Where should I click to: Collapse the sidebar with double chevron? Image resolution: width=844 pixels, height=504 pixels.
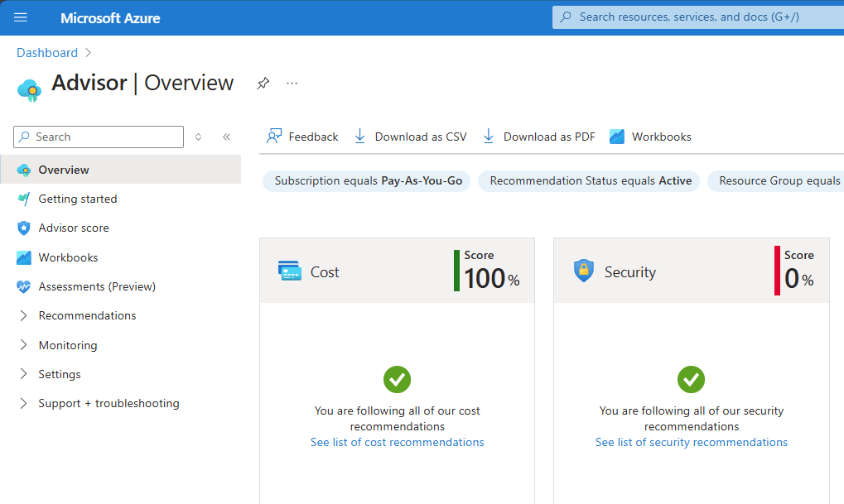[227, 137]
